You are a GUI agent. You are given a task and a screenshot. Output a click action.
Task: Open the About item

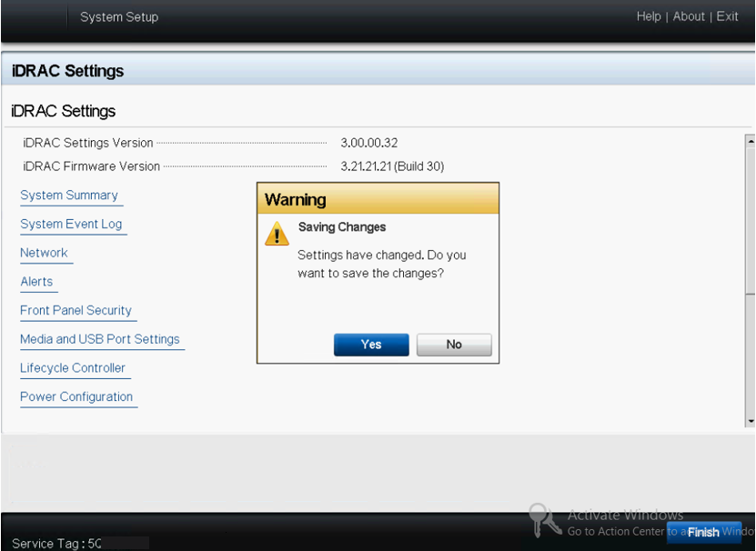(689, 16)
